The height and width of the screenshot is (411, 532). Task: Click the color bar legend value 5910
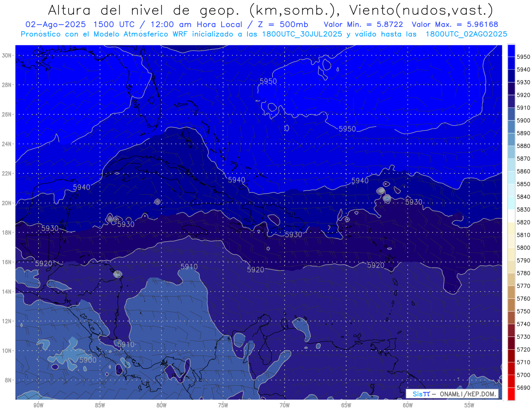pyautogui.click(x=524, y=108)
